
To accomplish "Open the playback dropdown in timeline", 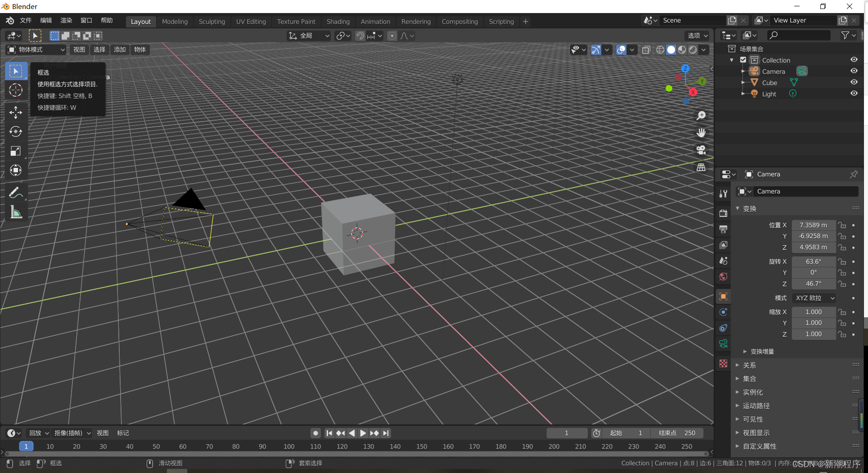I will pos(39,433).
